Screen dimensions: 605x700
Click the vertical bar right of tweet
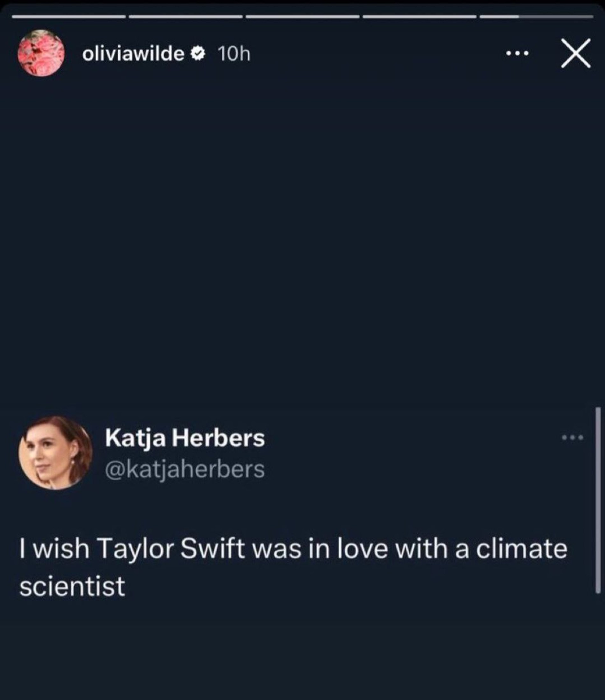(x=598, y=500)
